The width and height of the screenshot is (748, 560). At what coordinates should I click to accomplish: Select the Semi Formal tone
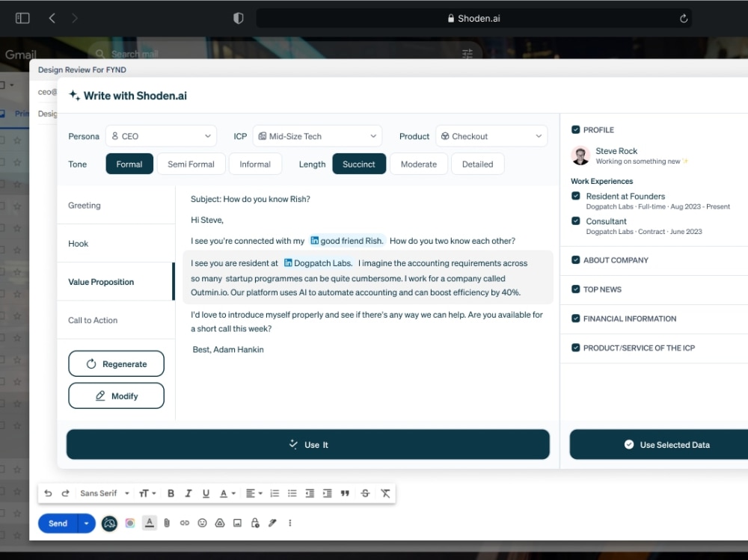pyautogui.click(x=191, y=164)
